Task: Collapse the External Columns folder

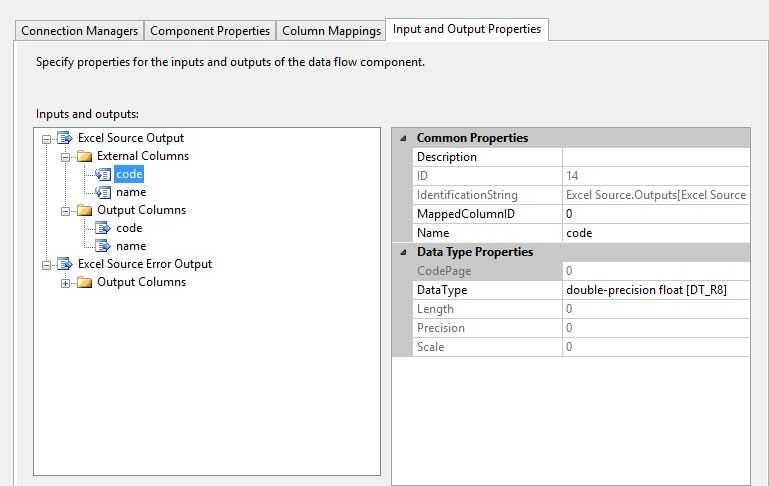Action: point(65,156)
